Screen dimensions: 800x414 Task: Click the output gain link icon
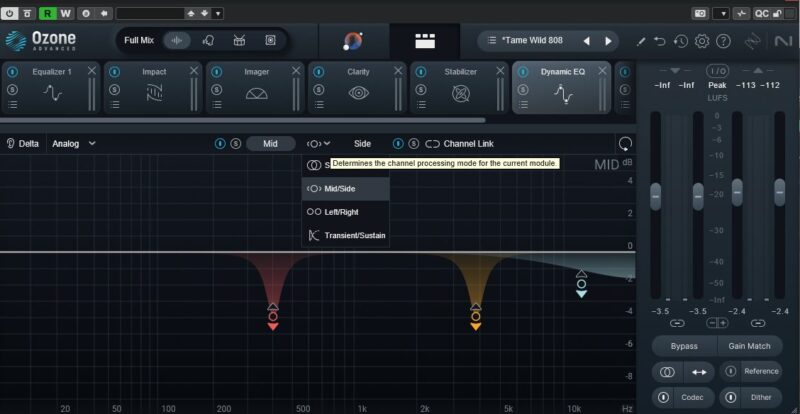pyautogui.click(x=758, y=323)
